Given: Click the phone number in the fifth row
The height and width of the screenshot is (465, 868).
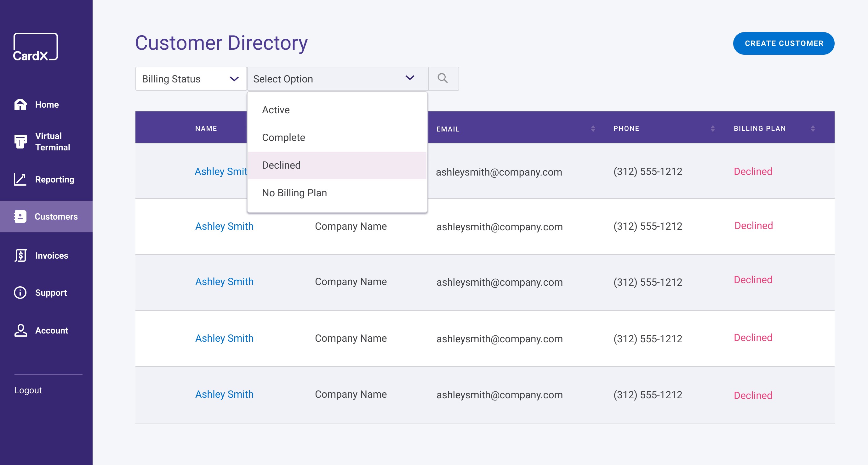Looking at the screenshot, I should 648,395.
